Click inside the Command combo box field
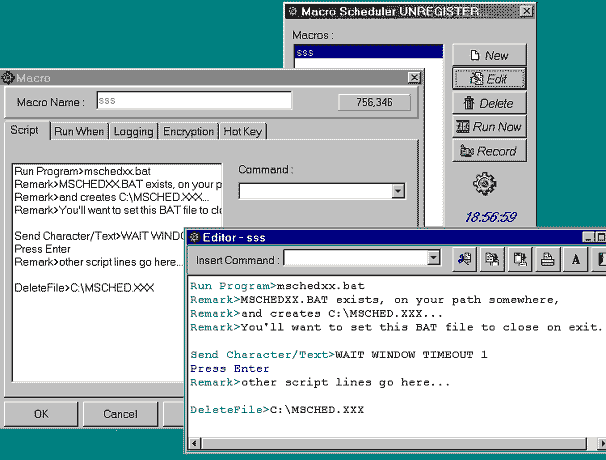The height and width of the screenshot is (460, 606). 315,191
